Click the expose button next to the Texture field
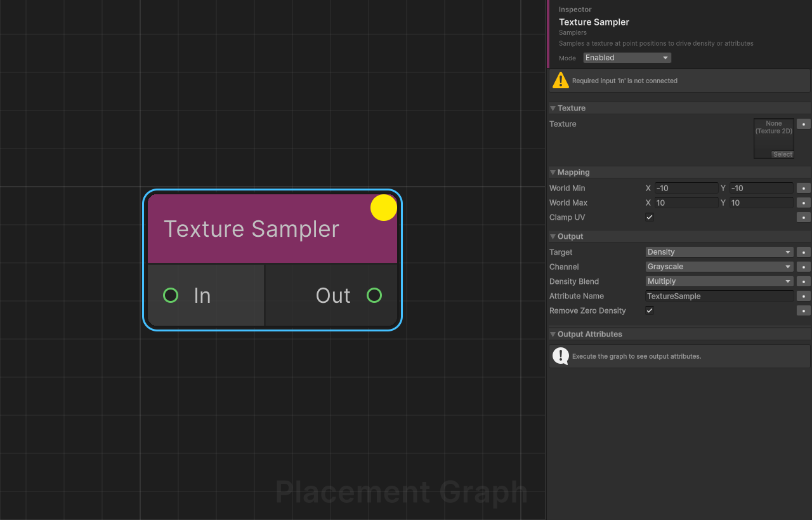Viewport: 812px width, 520px height. tap(804, 124)
